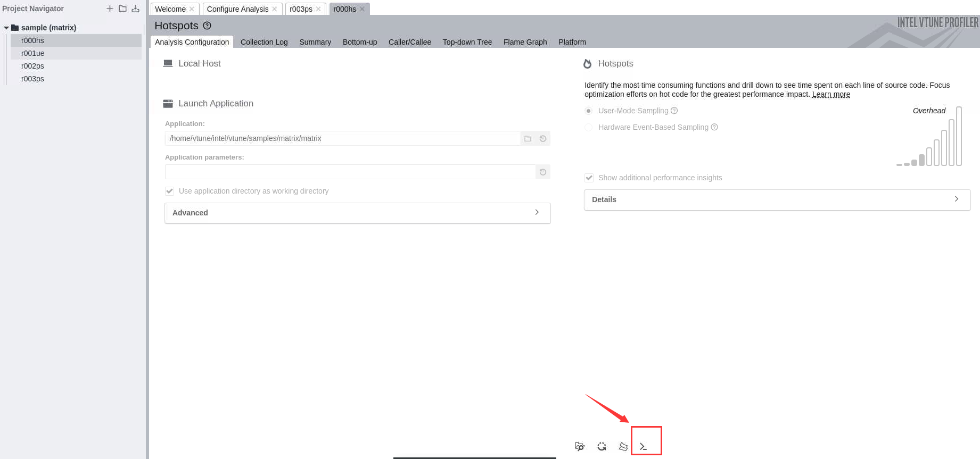Viewport: 980px width, 459px height.
Task: Switch to the r003ps top tab
Action: point(301,9)
